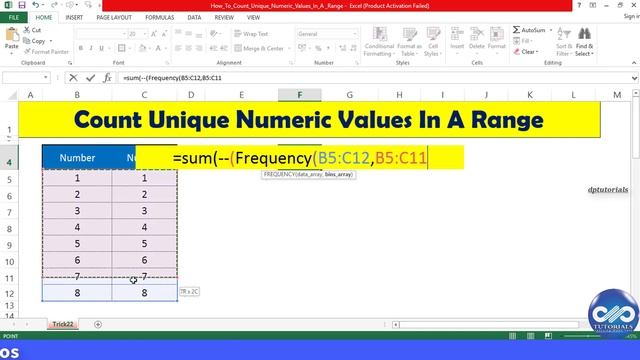The width and height of the screenshot is (640, 360).
Task: Click the Sign in link
Action: pos(631,16)
